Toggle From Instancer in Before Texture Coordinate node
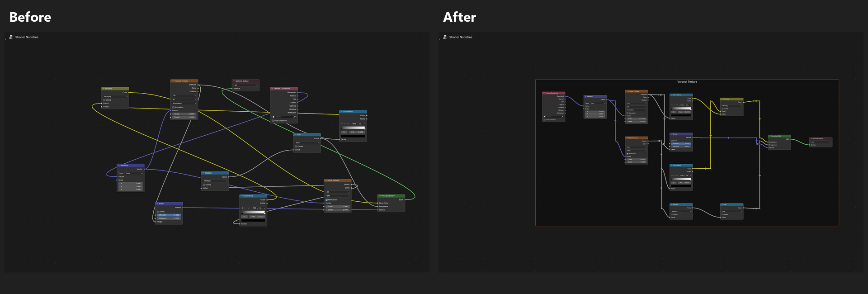The width and height of the screenshot is (868, 294). point(273,121)
